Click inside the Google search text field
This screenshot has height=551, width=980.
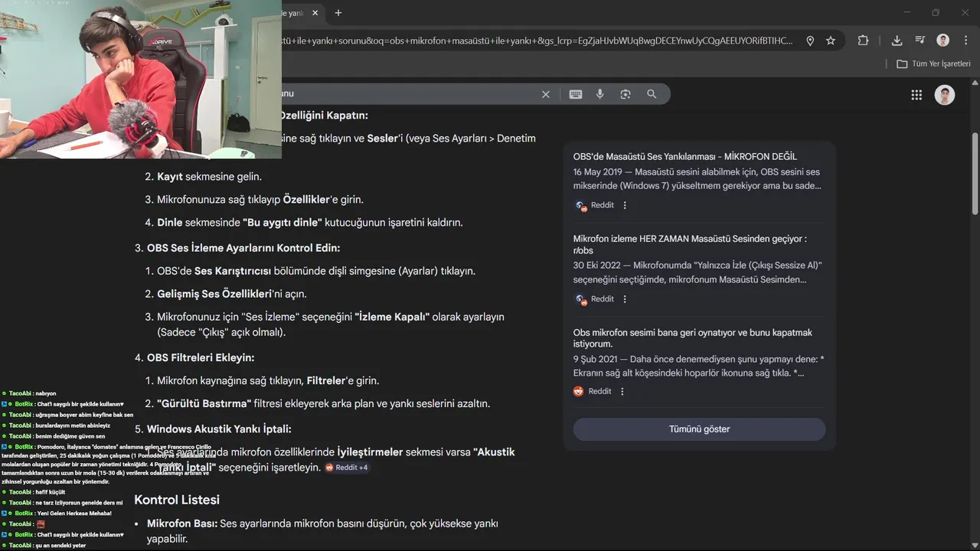408,94
